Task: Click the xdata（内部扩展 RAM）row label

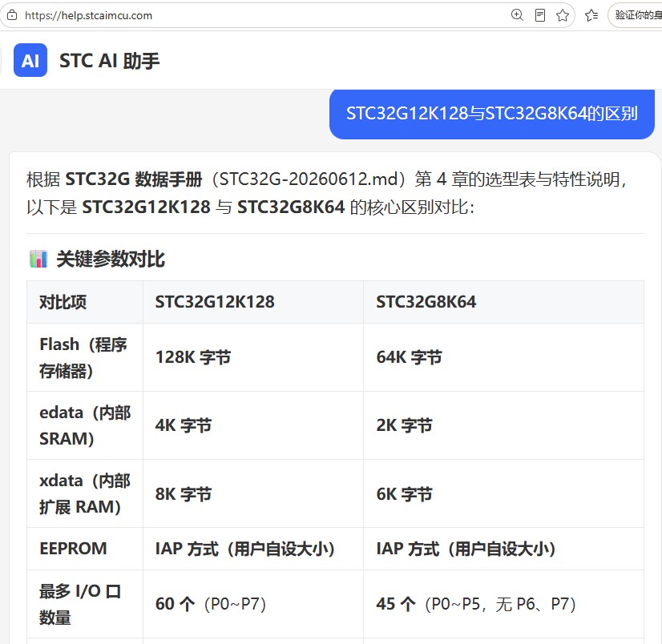Action: (85, 493)
